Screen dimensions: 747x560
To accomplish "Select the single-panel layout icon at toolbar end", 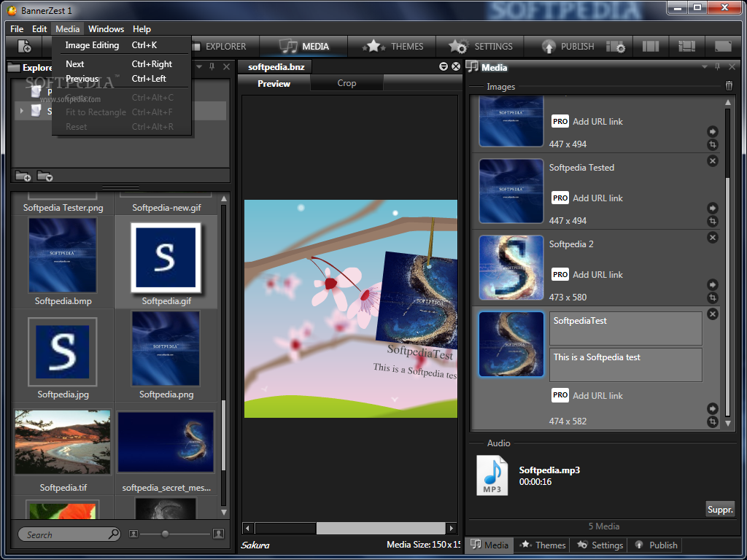I will [723, 46].
